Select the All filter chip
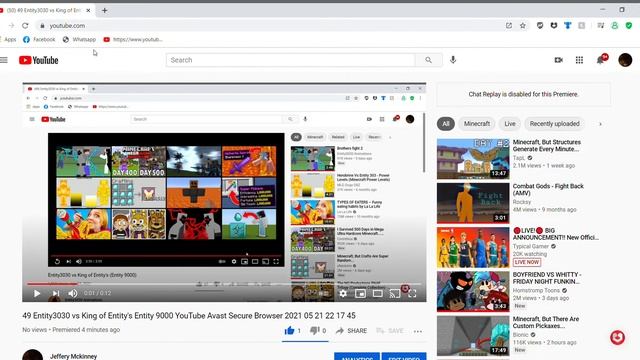The width and height of the screenshot is (640, 360). [446, 124]
